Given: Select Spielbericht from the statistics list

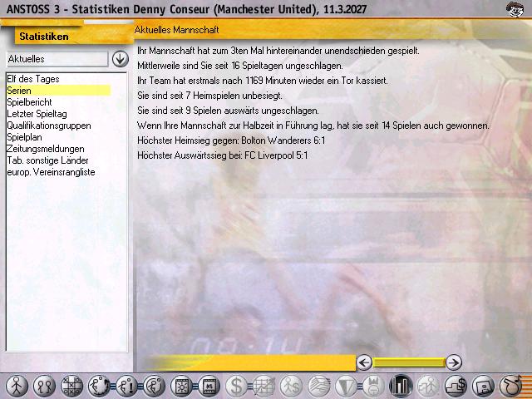Looking at the screenshot, I should tap(29, 102).
